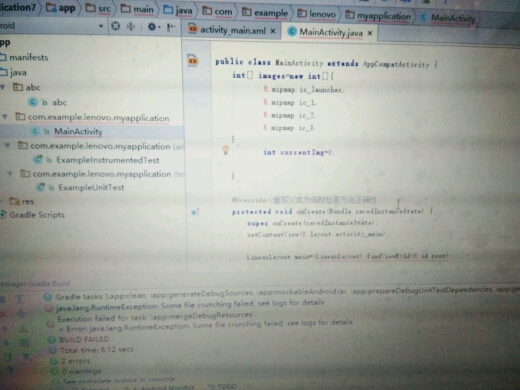Click the class icon beside abc file
The image size is (520, 390).
(33, 102)
